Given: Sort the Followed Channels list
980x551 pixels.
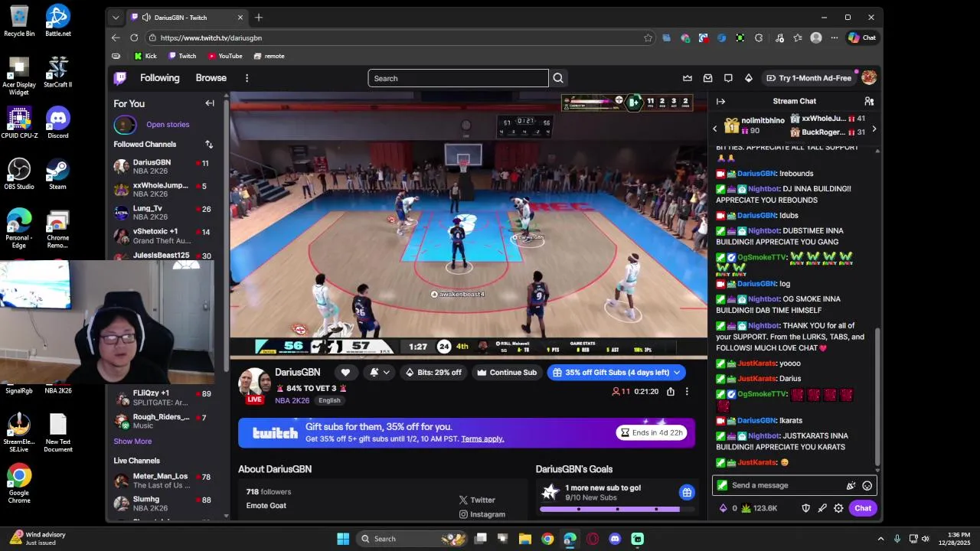Looking at the screenshot, I should tap(209, 144).
